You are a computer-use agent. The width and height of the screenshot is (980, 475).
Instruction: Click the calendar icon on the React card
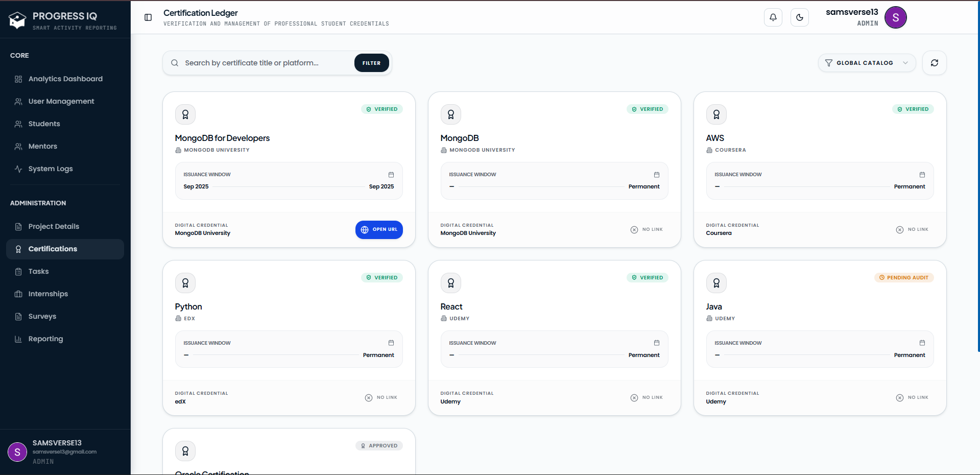[657, 343]
